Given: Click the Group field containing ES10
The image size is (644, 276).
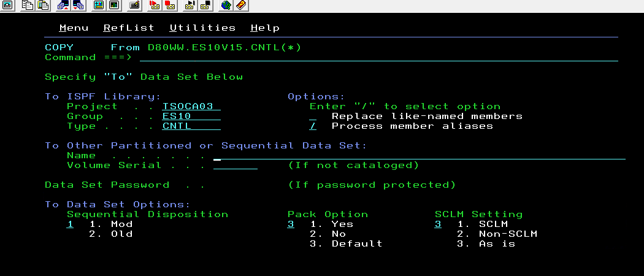Looking at the screenshot, I should pyautogui.click(x=191, y=117).
